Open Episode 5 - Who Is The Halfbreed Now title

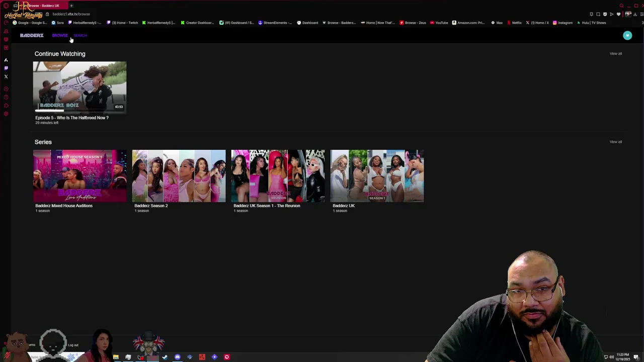[72, 118]
